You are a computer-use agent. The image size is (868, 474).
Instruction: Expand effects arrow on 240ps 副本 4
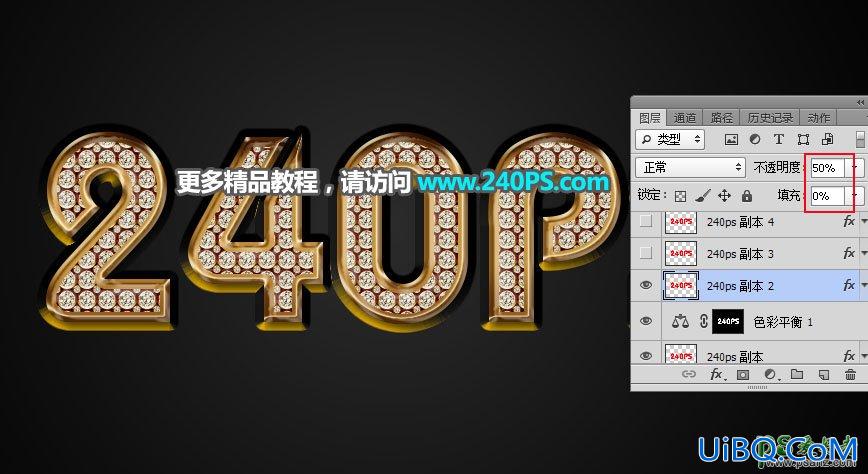(864, 222)
